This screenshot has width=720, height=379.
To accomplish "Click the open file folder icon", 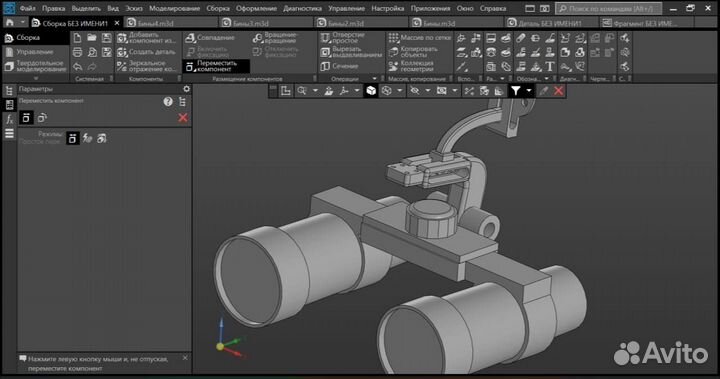I will tap(92, 38).
